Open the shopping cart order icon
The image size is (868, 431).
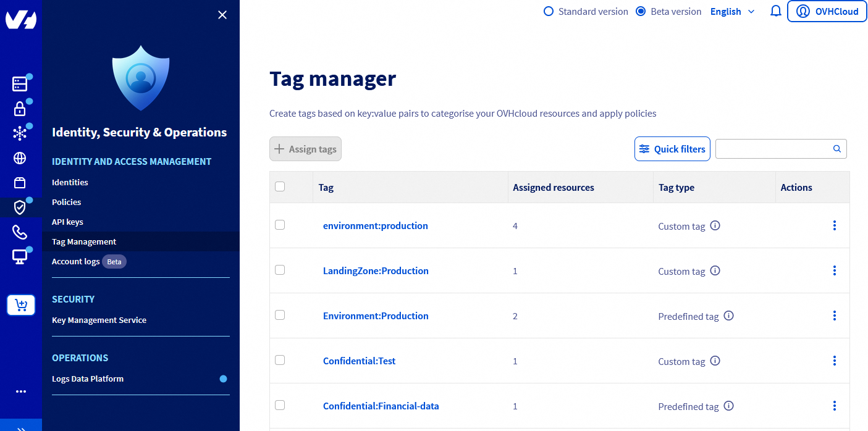(x=21, y=304)
